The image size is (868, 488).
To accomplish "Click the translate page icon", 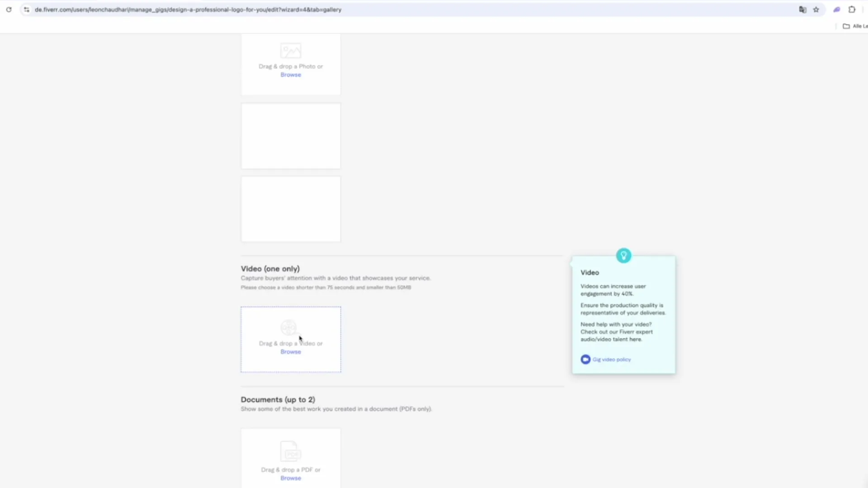I will coord(802,9).
